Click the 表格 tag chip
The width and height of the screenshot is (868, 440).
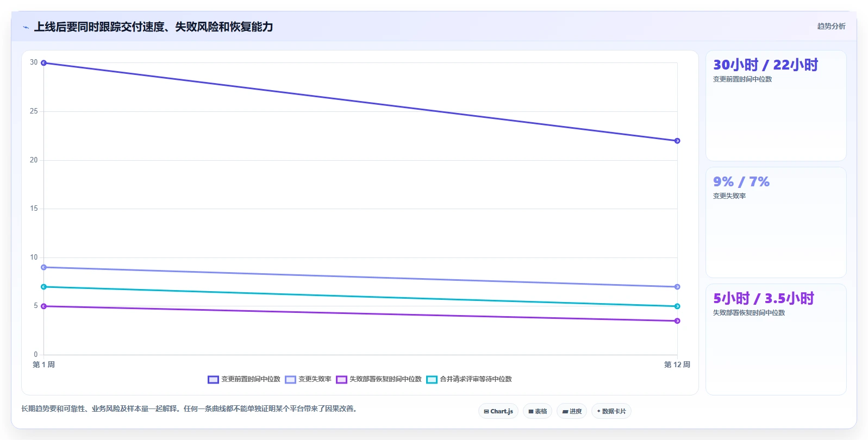pyautogui.click(x=538, y=411)
